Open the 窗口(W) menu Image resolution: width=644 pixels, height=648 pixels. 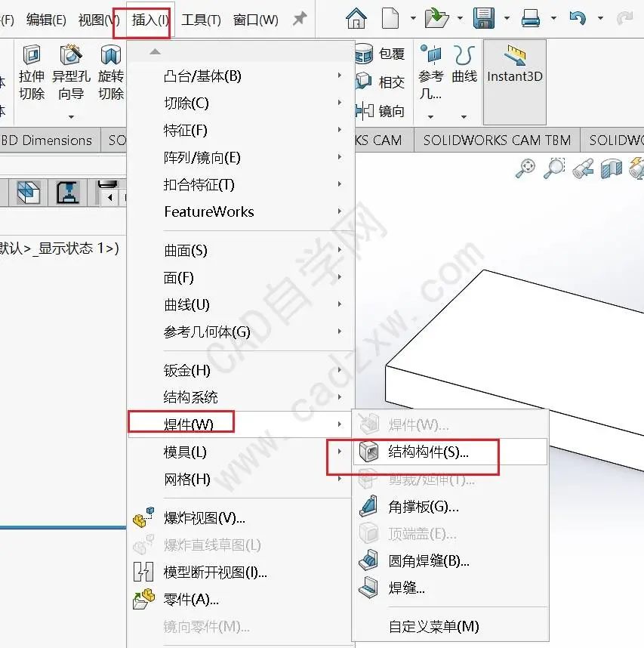tap(256, 20)
